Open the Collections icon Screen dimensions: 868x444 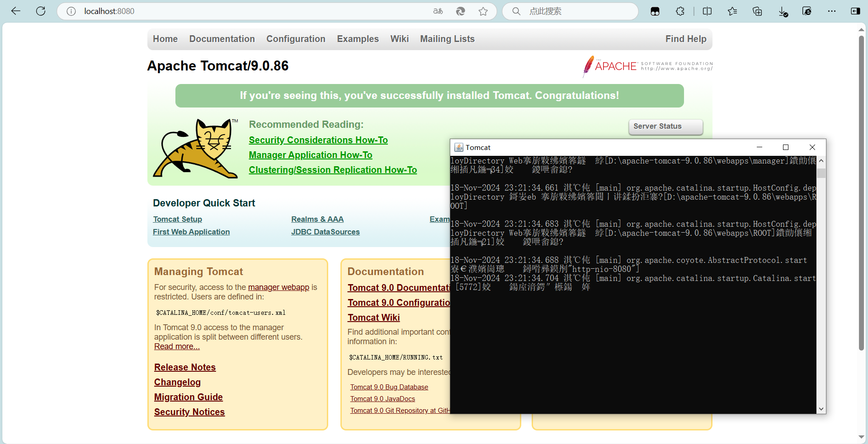757,11
